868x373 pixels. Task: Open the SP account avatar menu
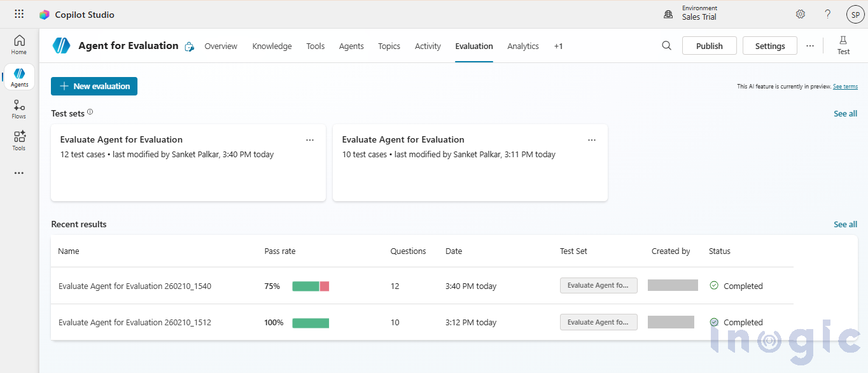855,13
